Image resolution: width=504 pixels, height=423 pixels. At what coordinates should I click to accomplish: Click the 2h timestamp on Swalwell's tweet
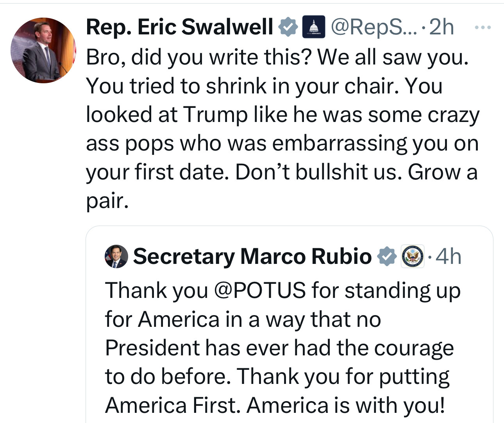click(441, 27)
